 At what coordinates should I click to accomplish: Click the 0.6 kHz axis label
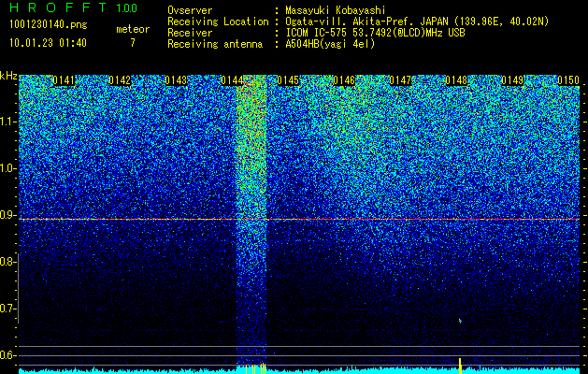7,355
